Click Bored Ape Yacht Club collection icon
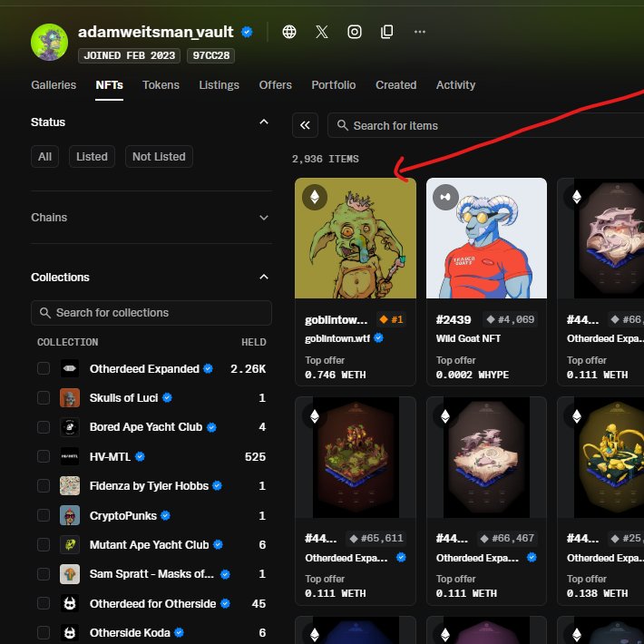Screen dimensions: 644x644 (x=70, y=427)
